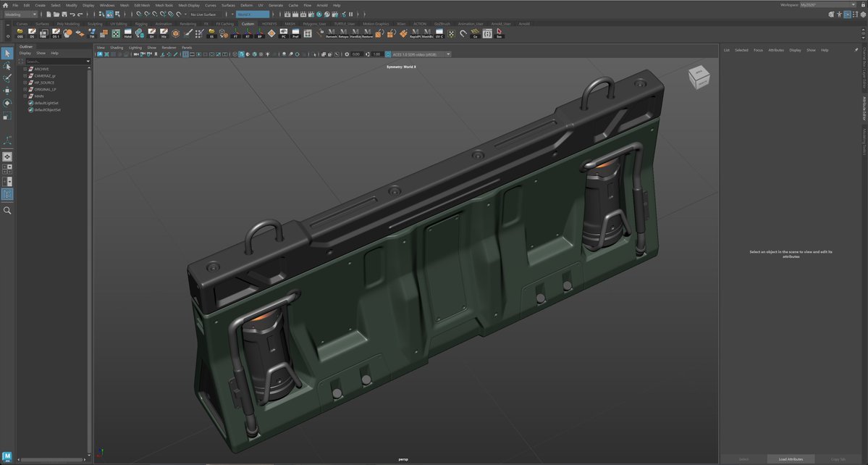The width and height of the screenshot is (868, 465).
Task: Click the Pref shelf button
Action: coord(295,33)
